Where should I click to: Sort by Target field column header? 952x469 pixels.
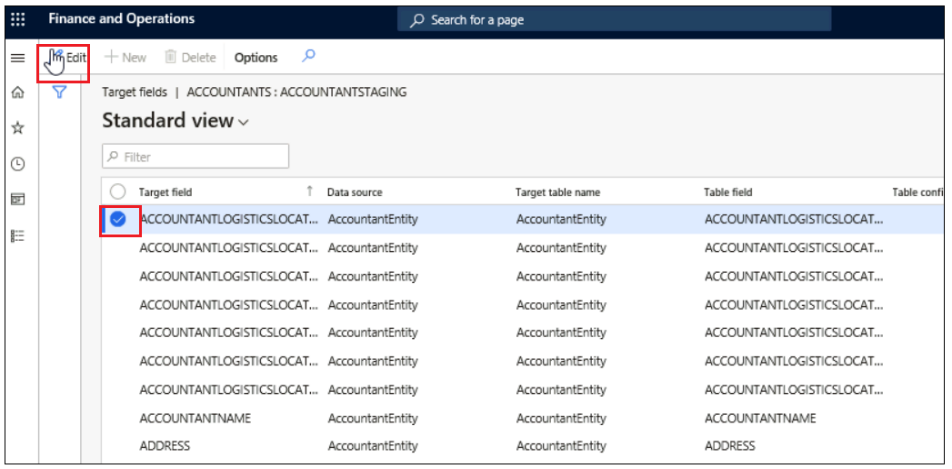[165, 192]
